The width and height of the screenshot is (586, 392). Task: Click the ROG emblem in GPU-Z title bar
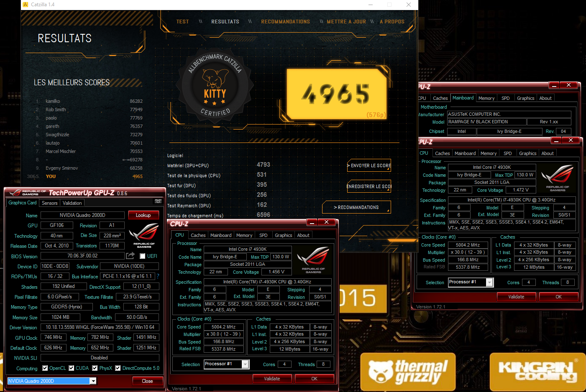point(16,193)
